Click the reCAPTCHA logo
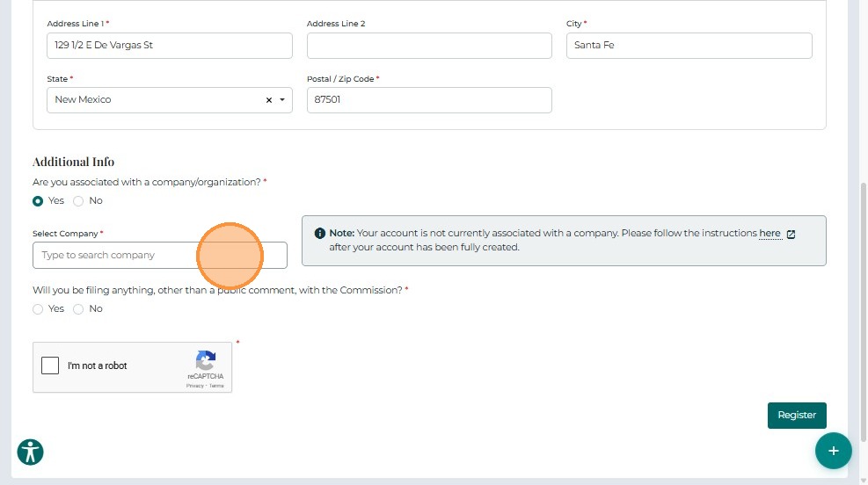This screenshot has height=485, width=868. (x=206, y=360)
